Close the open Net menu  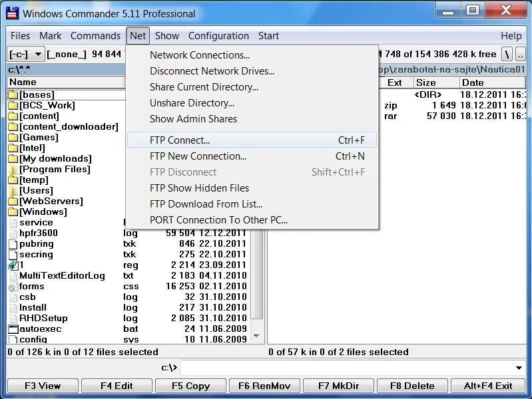click(138, 36)
